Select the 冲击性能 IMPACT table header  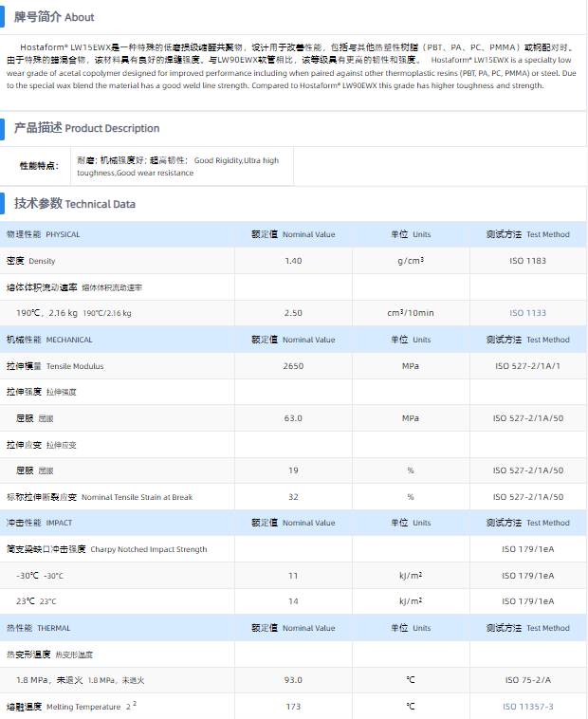click(39, 523)
